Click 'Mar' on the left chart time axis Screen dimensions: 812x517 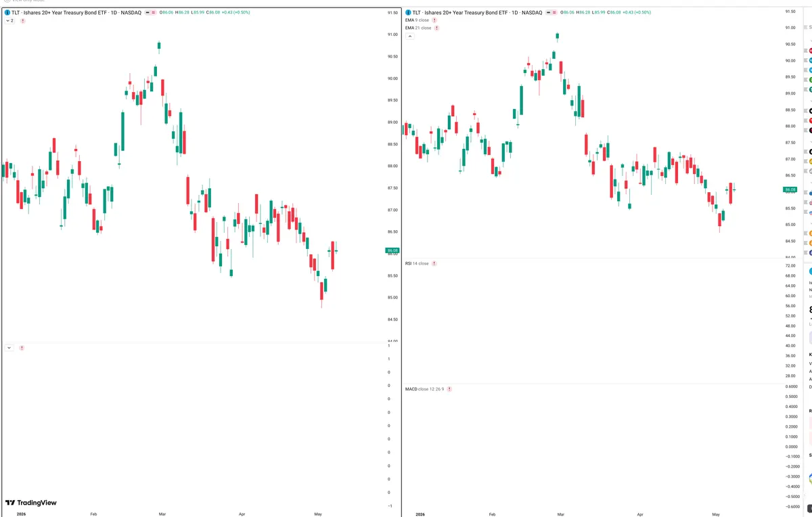tap(162, 514)
